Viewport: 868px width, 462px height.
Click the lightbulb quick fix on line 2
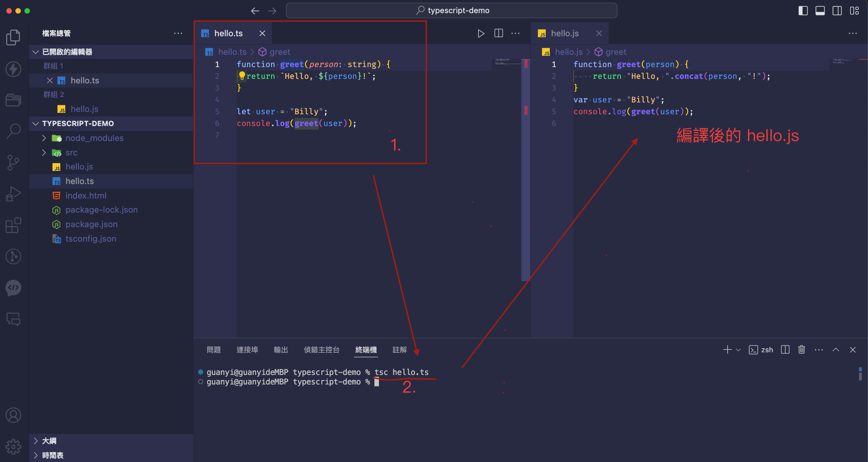[x=242, y=75]
